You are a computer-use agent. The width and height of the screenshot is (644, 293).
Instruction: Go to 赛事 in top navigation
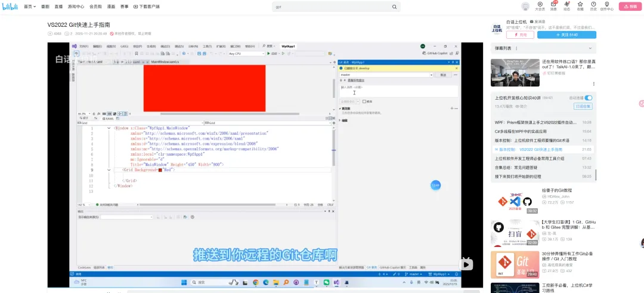coord(124,7)
